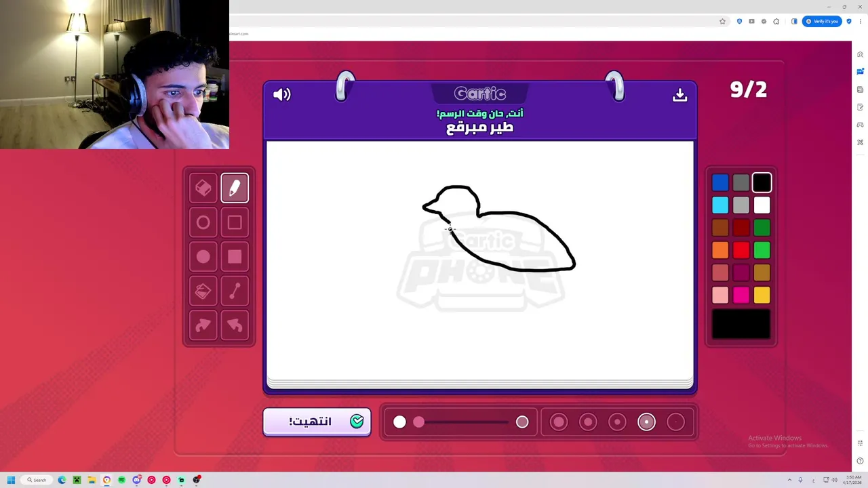868x488 pixels.
Task: Show hidden system tray icons
Action: (x=789, y=480)
